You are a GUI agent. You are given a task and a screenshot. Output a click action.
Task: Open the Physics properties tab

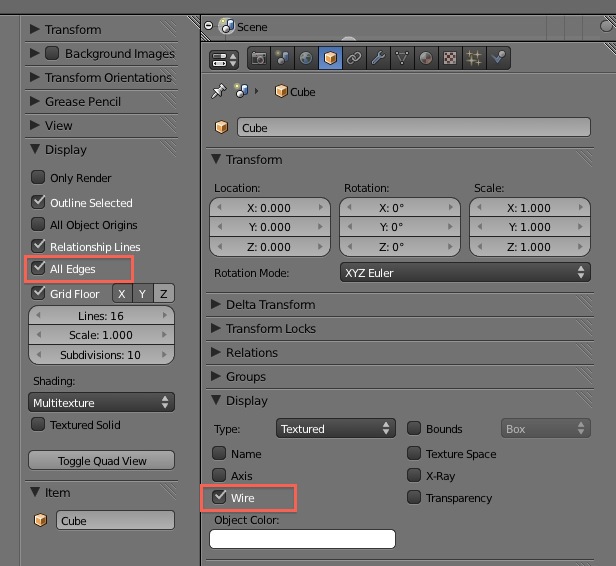pos(498,58)
